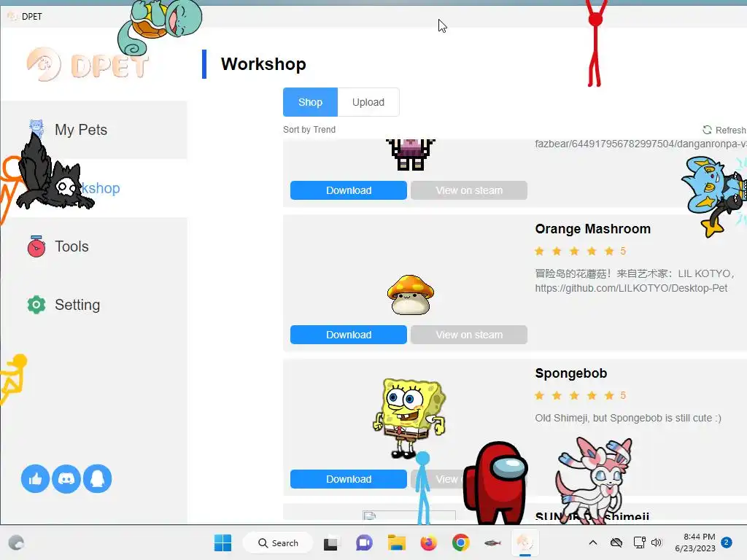The image size is (747, 560).
Task: Show hidden system tray icons
Action: (x=592, y=542)
